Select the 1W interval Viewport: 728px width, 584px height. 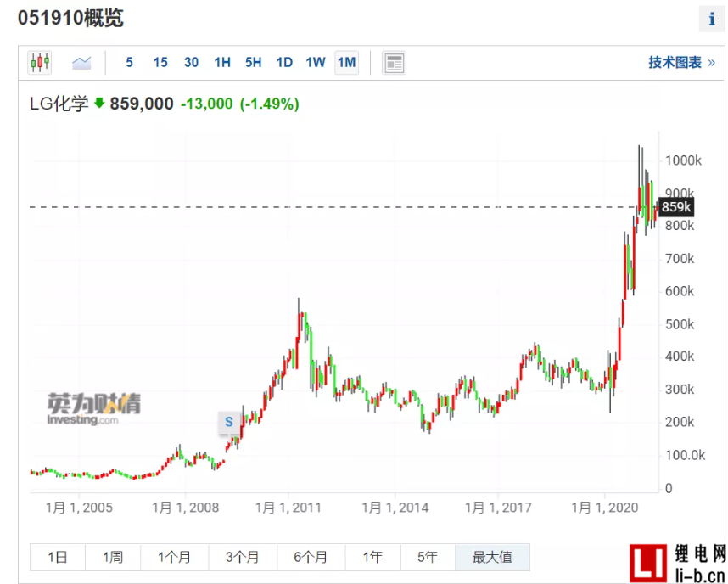coord(316,62)
